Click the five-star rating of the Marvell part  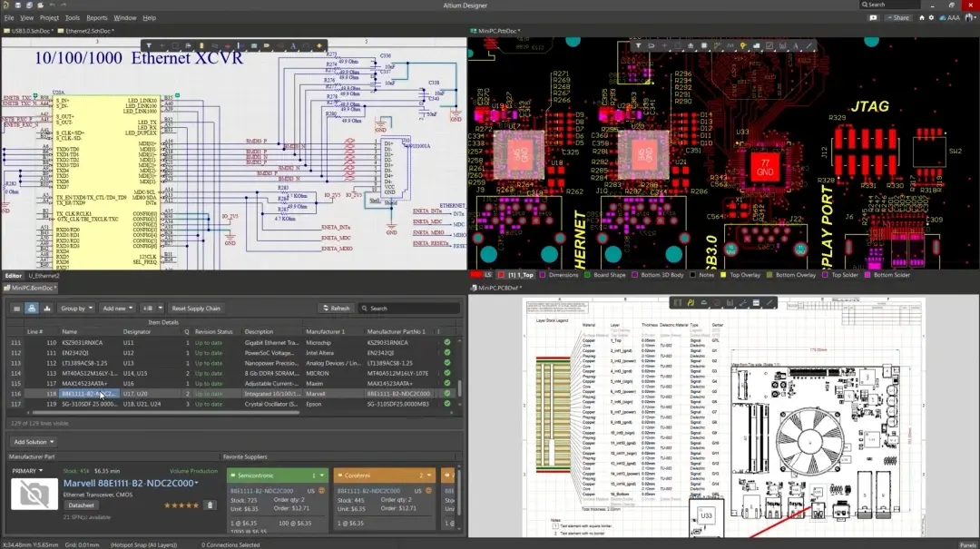181,505
